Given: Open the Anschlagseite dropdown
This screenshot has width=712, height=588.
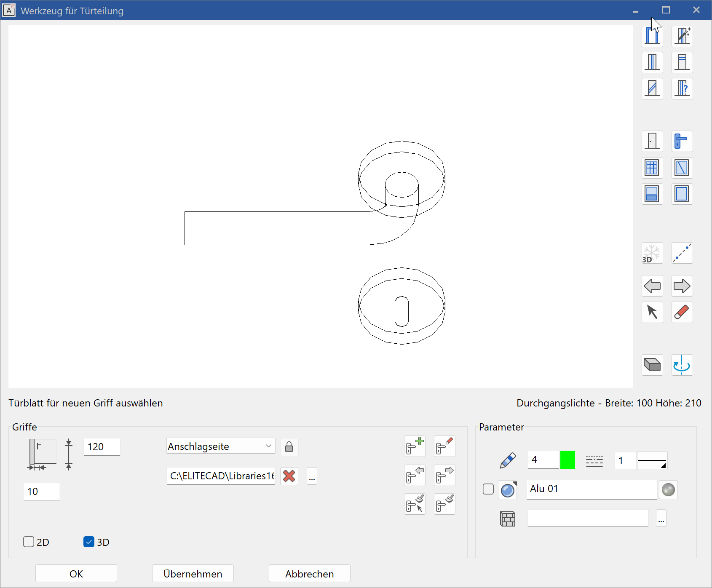Looking at the screenshot, I should point(221,446).
